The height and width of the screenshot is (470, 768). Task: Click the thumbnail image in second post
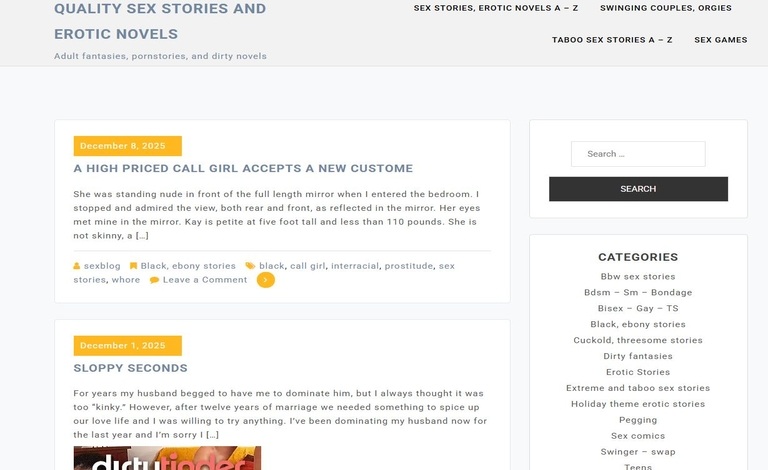click(x=167, y=459)
